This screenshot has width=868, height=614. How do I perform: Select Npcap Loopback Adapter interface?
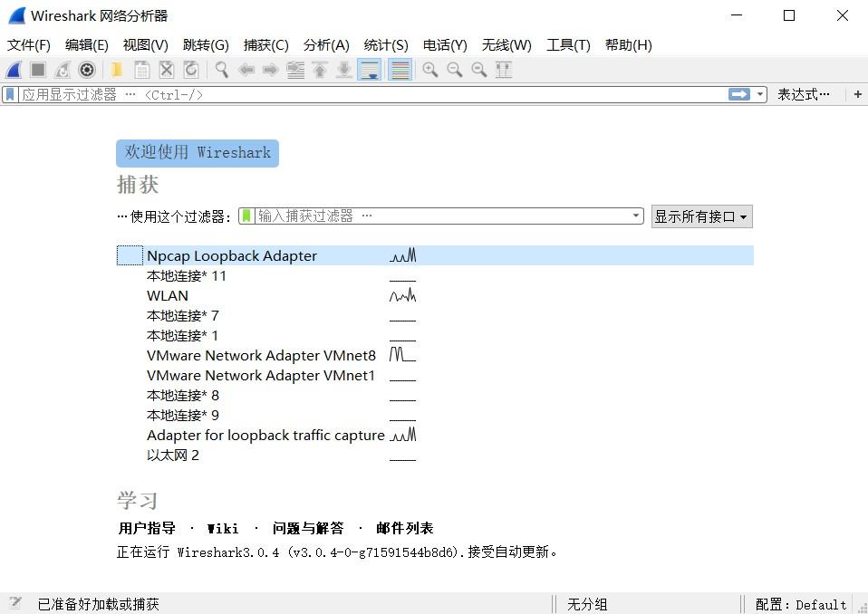435,255
